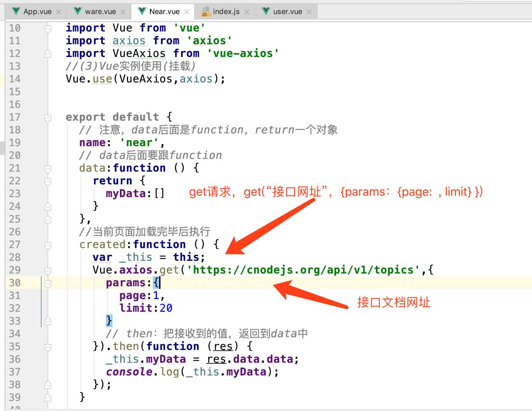The width and height of the screenshot is (532, 411).
Task: Collapse created function fold at line 27
Action: pyautogui.click(x=48, y=245)
